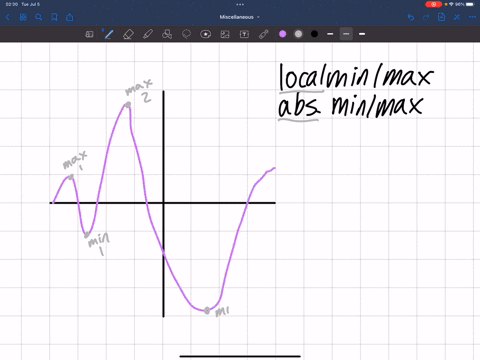Select the Pen tool
This screenshot has height=360, width=480.
(x=108, y=34)
